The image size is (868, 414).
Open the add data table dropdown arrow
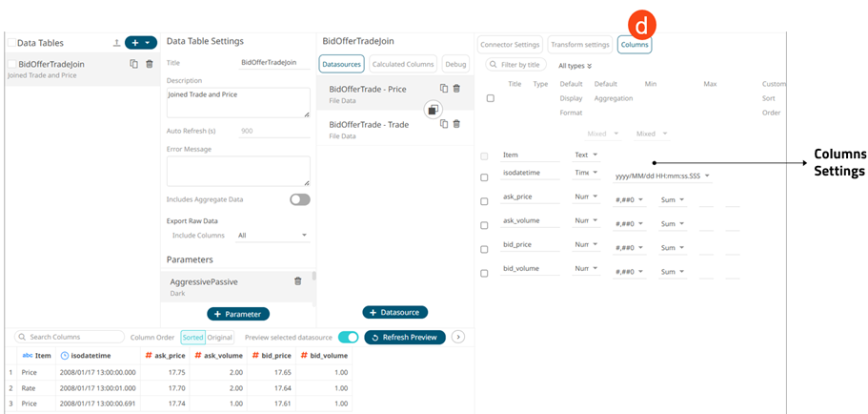pyautogui.click(x=148, y=43)
